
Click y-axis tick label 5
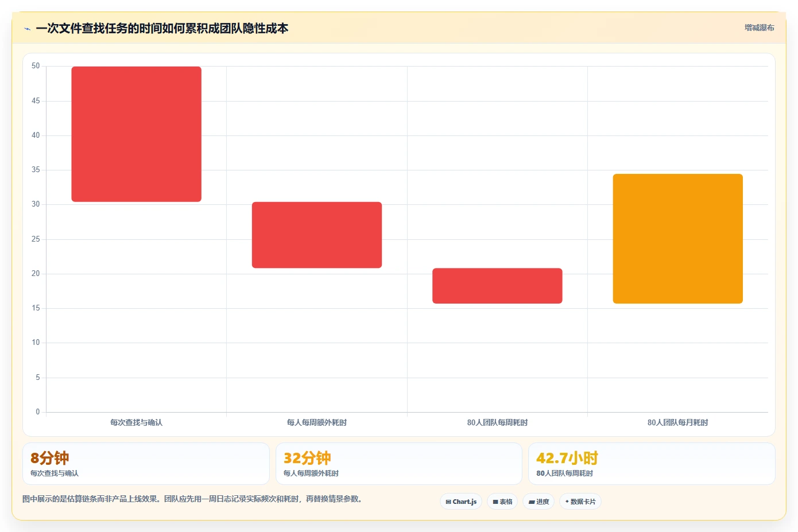tap(38, 378)
